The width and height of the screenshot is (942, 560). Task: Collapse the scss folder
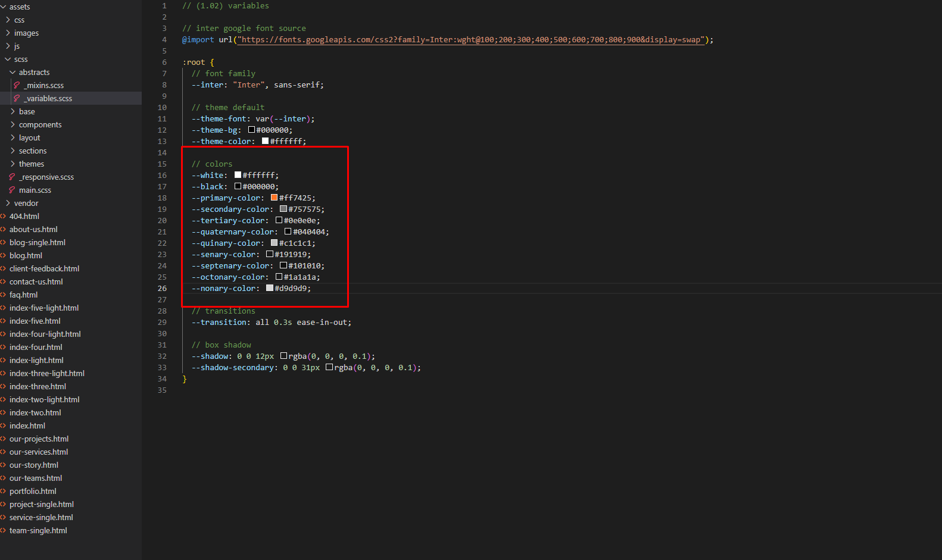(8, 59)
